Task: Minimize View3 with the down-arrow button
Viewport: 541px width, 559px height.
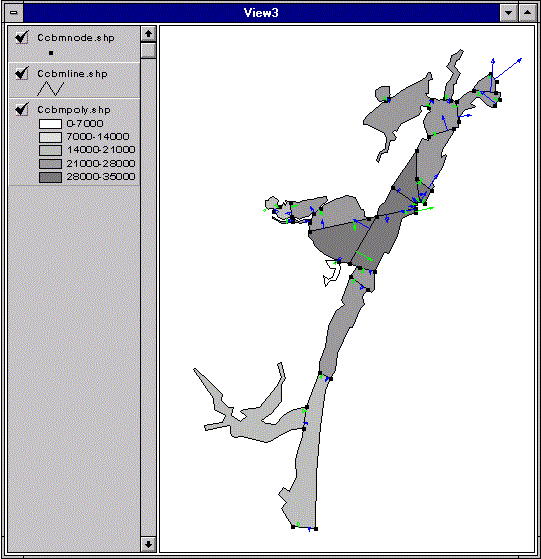Action: point(509,13)
